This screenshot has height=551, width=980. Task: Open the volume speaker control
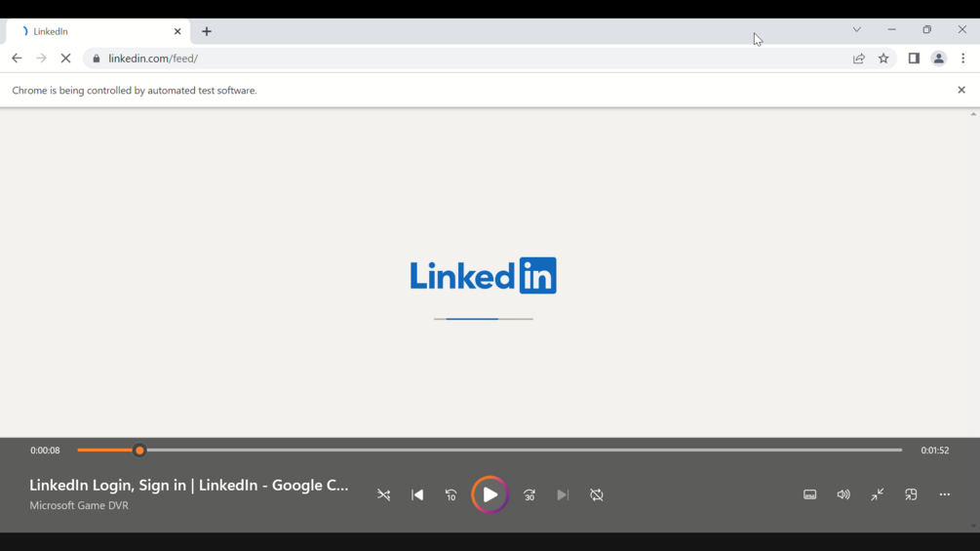843,494
